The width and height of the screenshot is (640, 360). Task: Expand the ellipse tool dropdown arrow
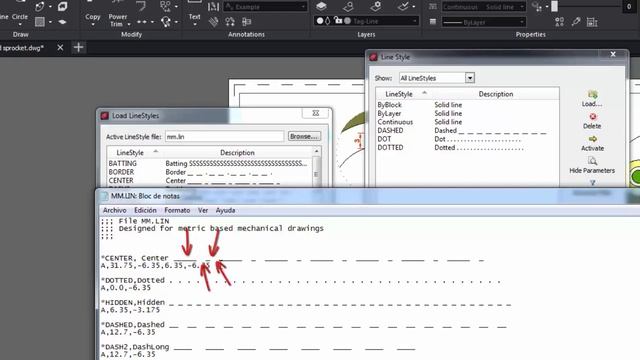click(50, 7)
